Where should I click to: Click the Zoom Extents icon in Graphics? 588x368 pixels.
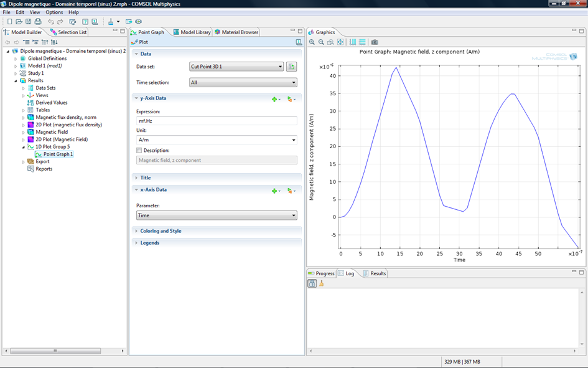pyautogui.click(x=340, y=42)
